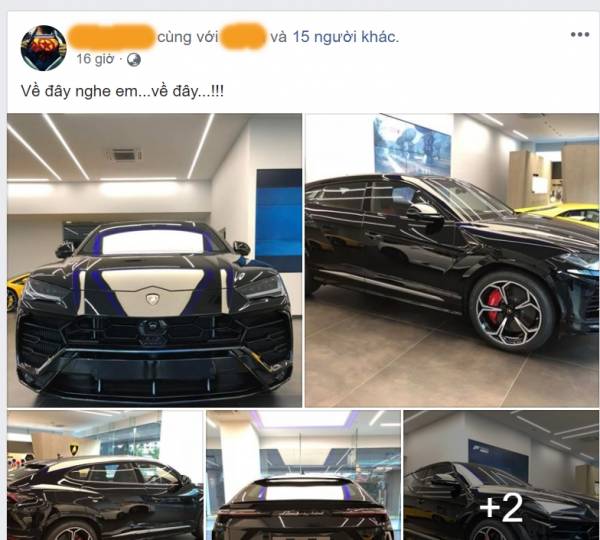Open the front-view Lamborghini photo

(x=155, y=260)
